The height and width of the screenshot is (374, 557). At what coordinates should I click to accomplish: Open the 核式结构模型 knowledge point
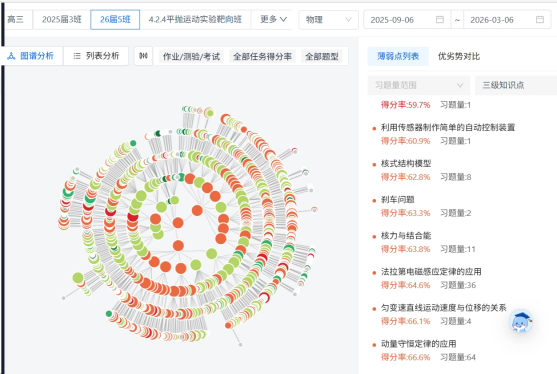[x=406, y=163]
